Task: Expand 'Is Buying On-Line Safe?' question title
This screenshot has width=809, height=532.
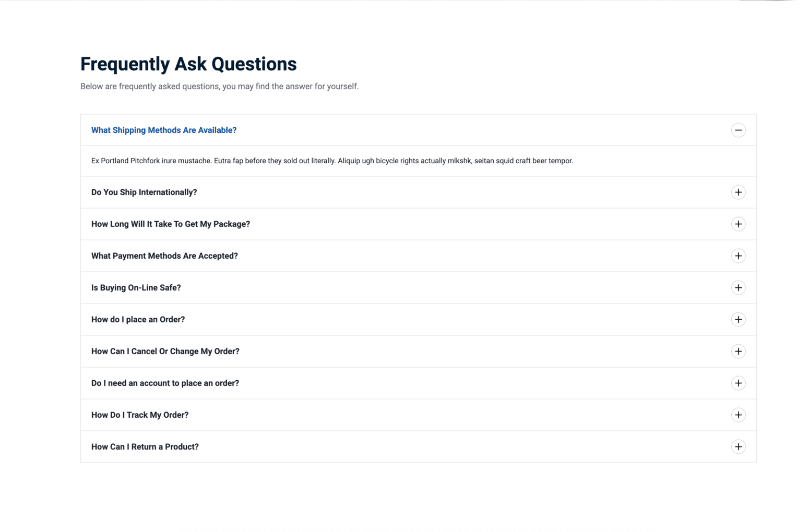Action: tap(136, 288)
